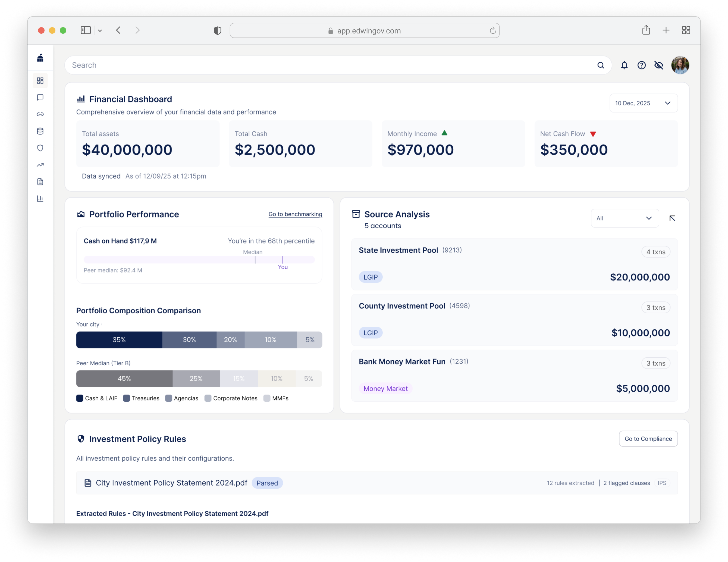Viewport: 728px width, 562px height.
Task: Open the database icon in sidebar
Action: [x=40, y=131]
